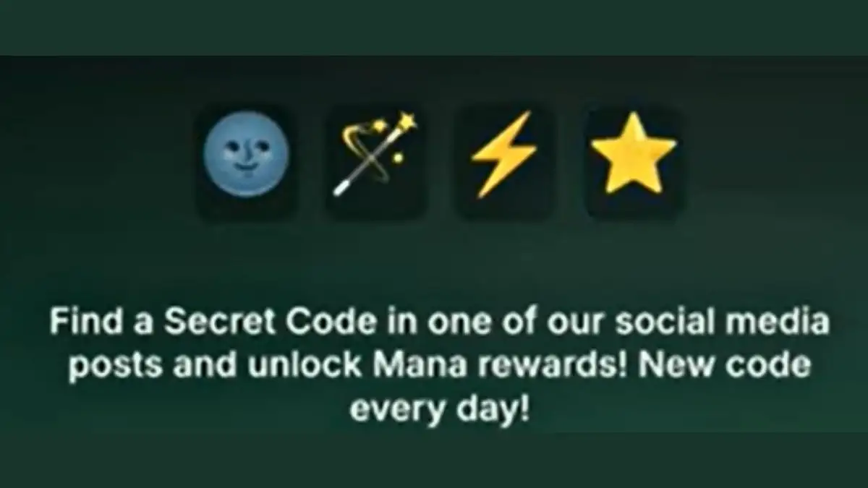The height and width of the screenshot is (488, 868).
Task: Click the second secret code slot
Action: [x=375, y=161]
